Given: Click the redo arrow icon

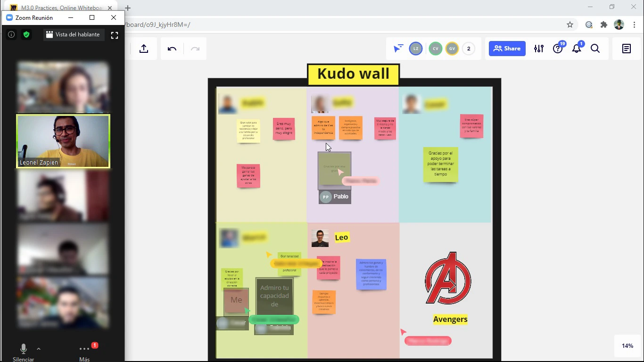Looking at the screenshot, I should click(x=195, y=49).
